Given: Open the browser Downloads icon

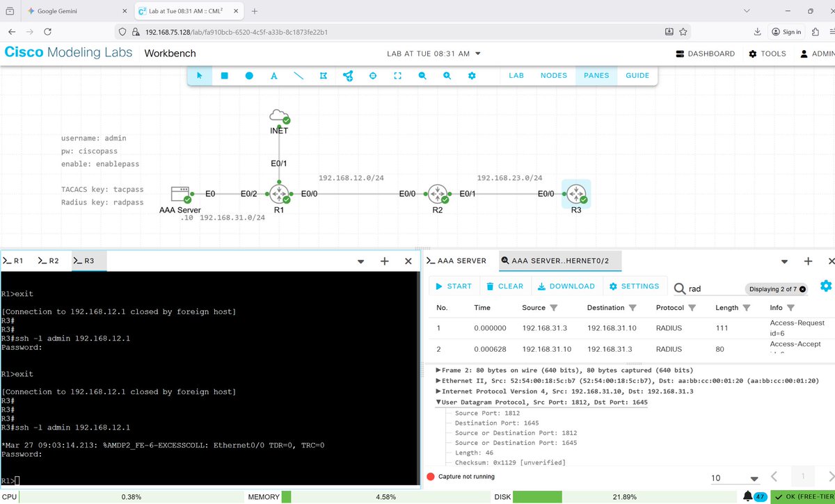Looking at the screenshot, I should 757,31.
